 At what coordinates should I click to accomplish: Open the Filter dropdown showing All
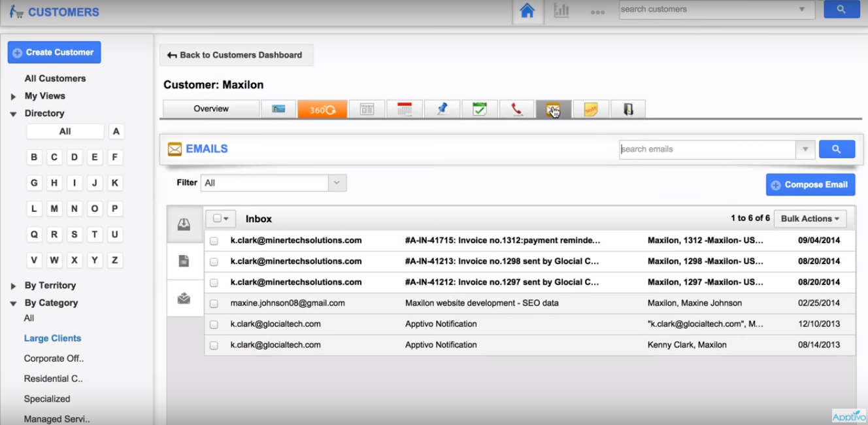click(x=273, y=182)
